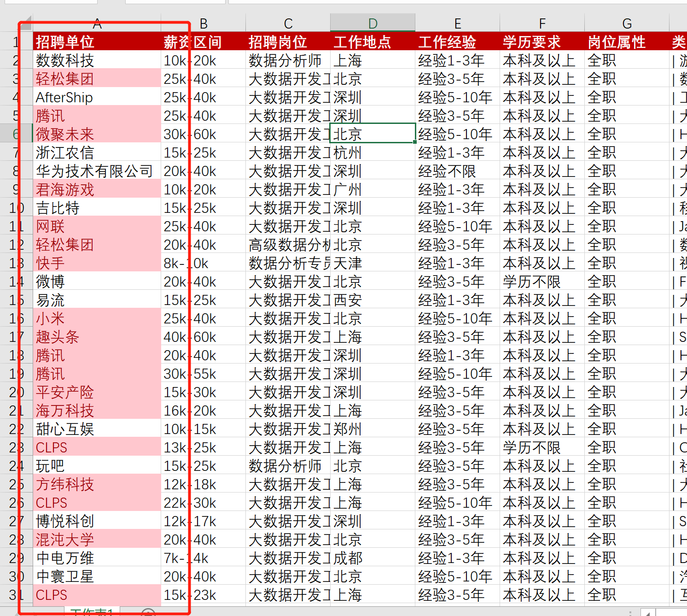Select salary cell 16k-20k
The width and height of the screenshot is (687, 616).
[204, 411]
